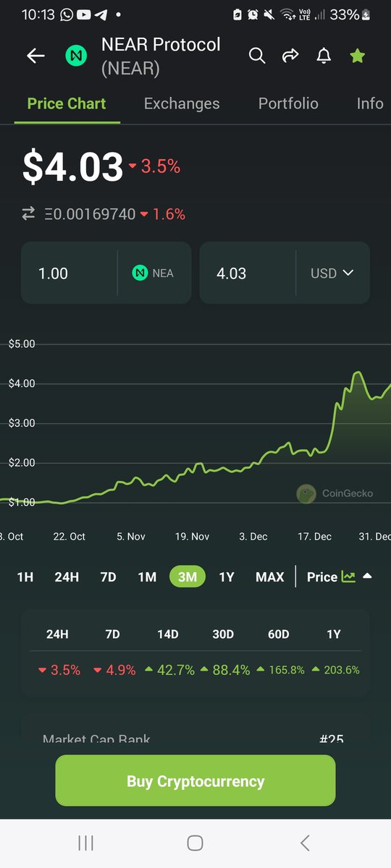Tap the NEAR Protocol logo icon
The height and width of the screenshot is (868, 391).
pyautogui.click(x=76, y=56)
